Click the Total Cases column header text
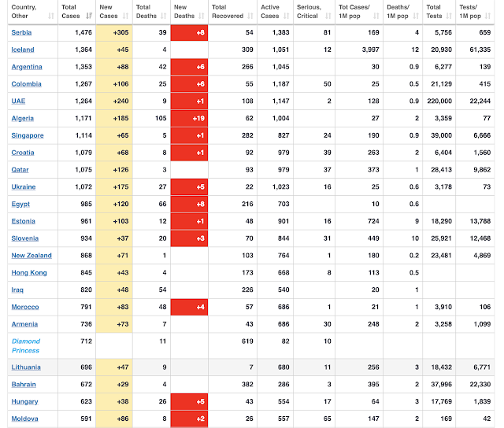The image size is (504, 428). [70, 11]
